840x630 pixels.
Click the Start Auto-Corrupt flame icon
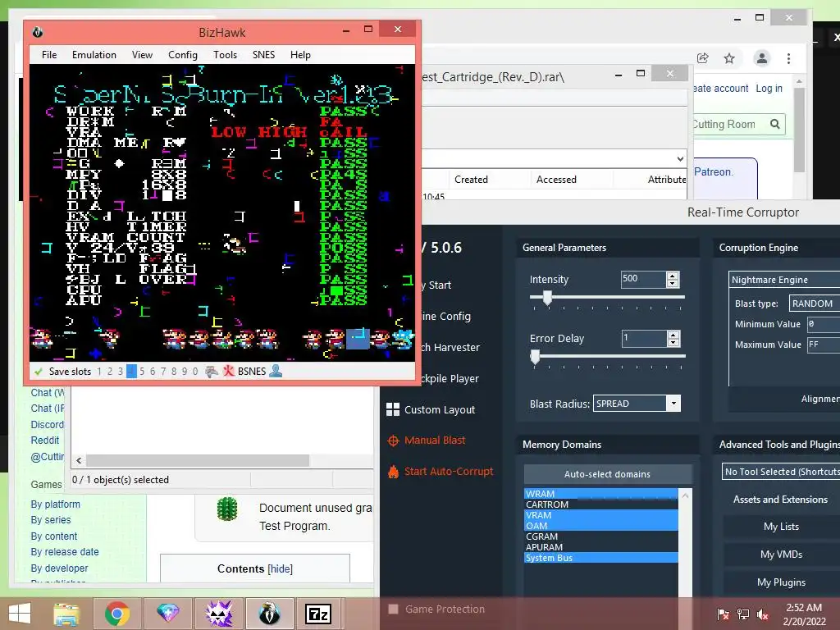click(x=393, y=472)
